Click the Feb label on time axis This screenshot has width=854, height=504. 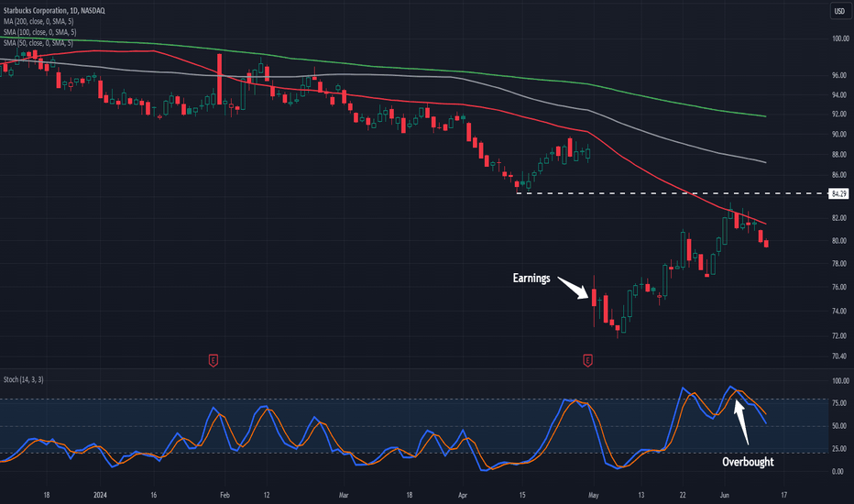click(224, 495)
